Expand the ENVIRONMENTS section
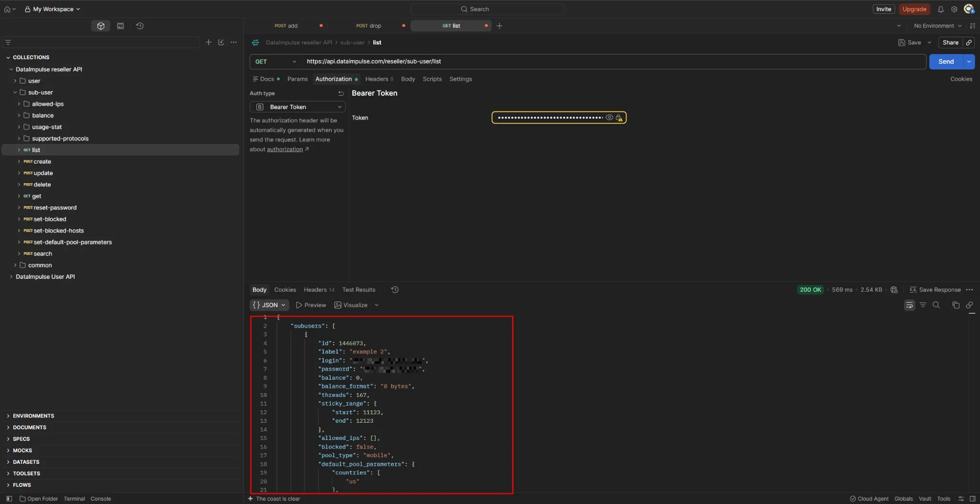 (x=8, y=416)
